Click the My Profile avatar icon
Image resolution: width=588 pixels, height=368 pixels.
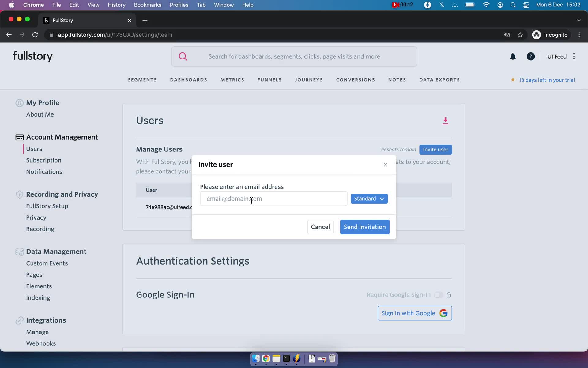[x=19, y=103]
